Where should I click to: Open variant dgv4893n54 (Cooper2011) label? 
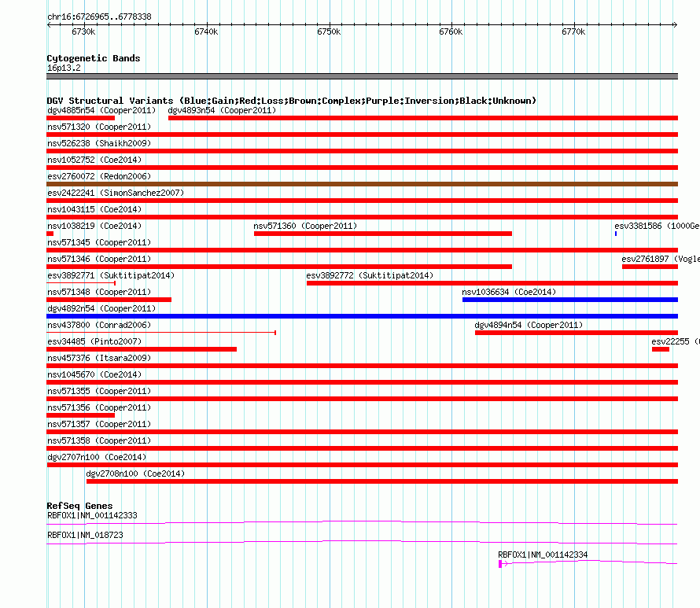pos(222,110)
